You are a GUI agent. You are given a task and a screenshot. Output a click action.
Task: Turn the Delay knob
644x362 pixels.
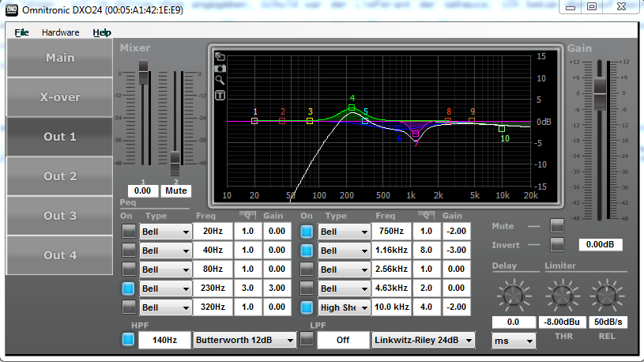(514, 295)
